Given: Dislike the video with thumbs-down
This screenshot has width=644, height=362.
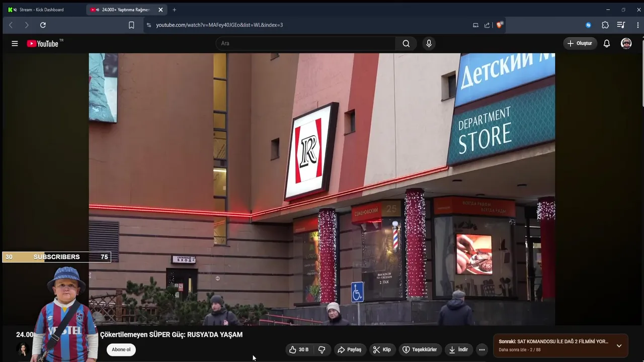Looking at the screenshot, I should [322, 349].
